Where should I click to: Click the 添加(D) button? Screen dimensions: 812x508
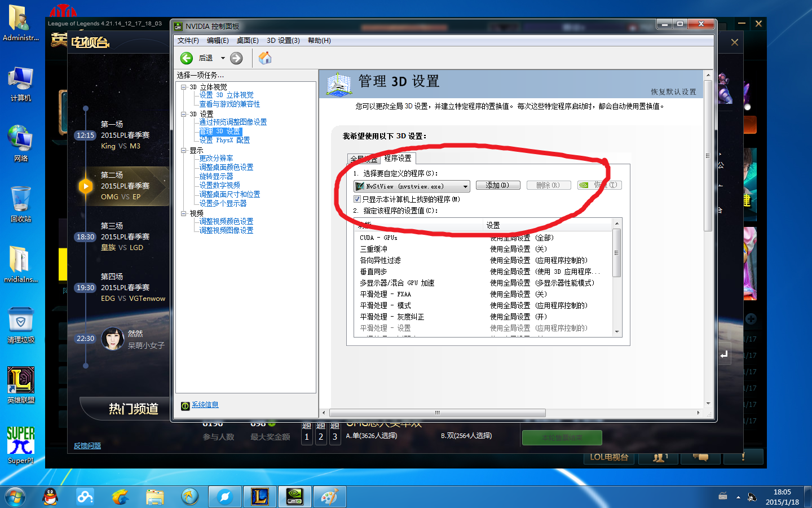click(498, 185)
